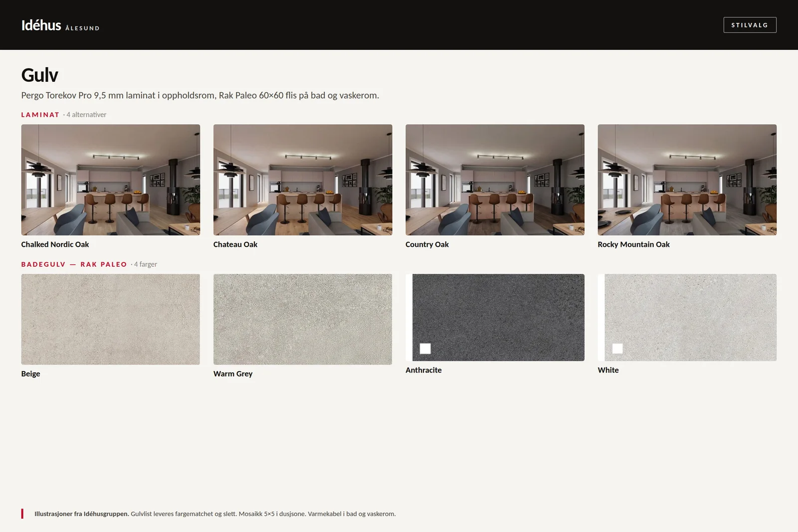798x532 pixels.
Task: Choose the Warm Grey tile swatch
Action: [303, 319]
